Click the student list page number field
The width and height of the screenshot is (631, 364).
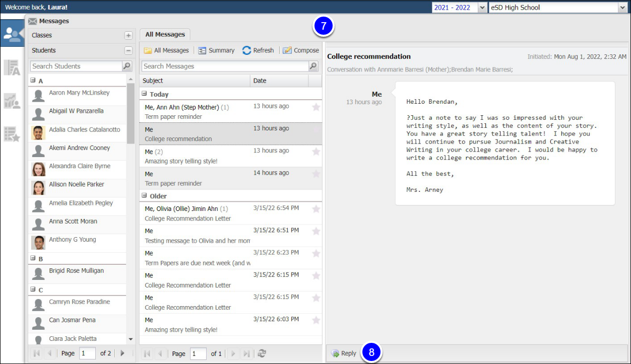(88, 353)
